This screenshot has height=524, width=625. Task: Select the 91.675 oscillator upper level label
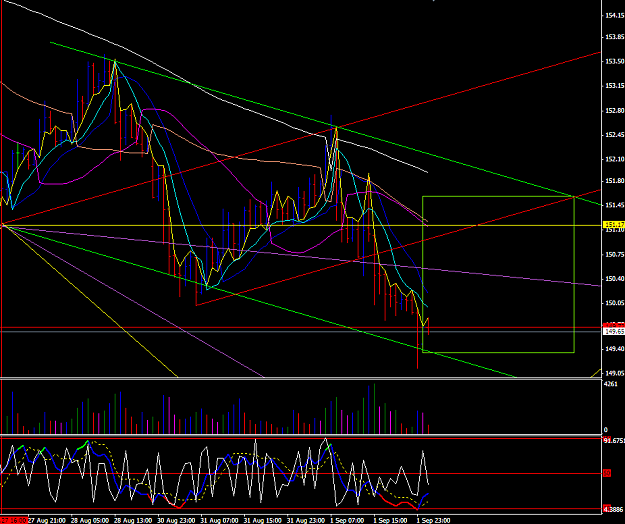coord(614,440)
